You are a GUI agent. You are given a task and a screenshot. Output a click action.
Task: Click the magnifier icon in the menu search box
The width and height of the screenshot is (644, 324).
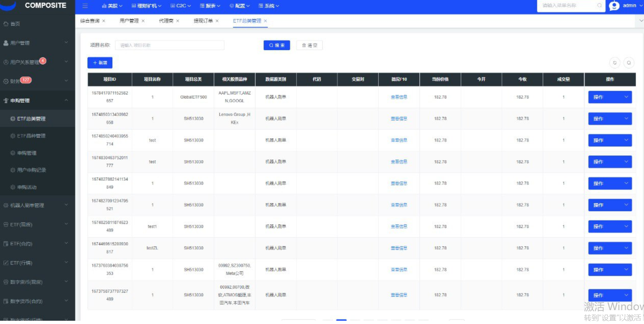coord(599,5)
